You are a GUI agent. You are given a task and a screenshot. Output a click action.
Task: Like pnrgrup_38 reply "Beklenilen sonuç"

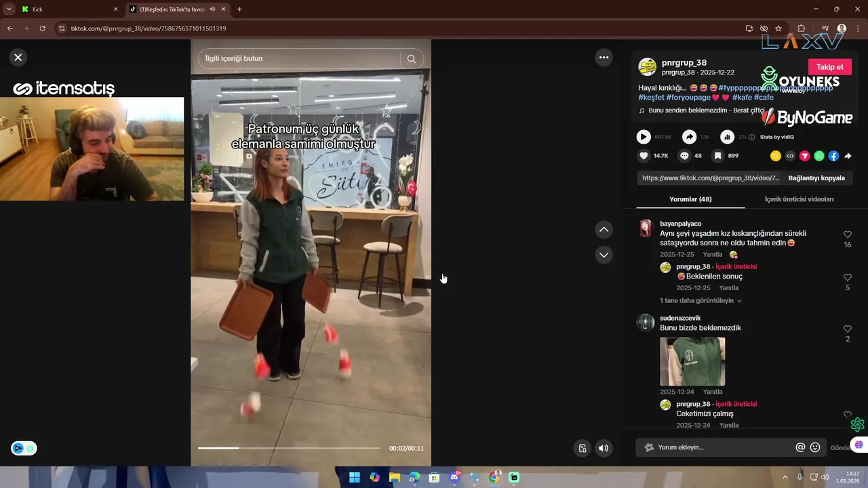point(848,277)
